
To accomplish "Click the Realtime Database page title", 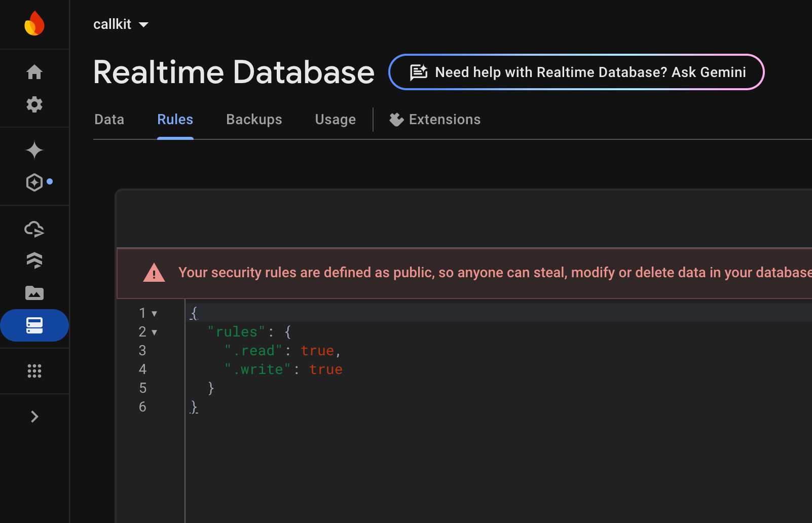I will 234,72.
